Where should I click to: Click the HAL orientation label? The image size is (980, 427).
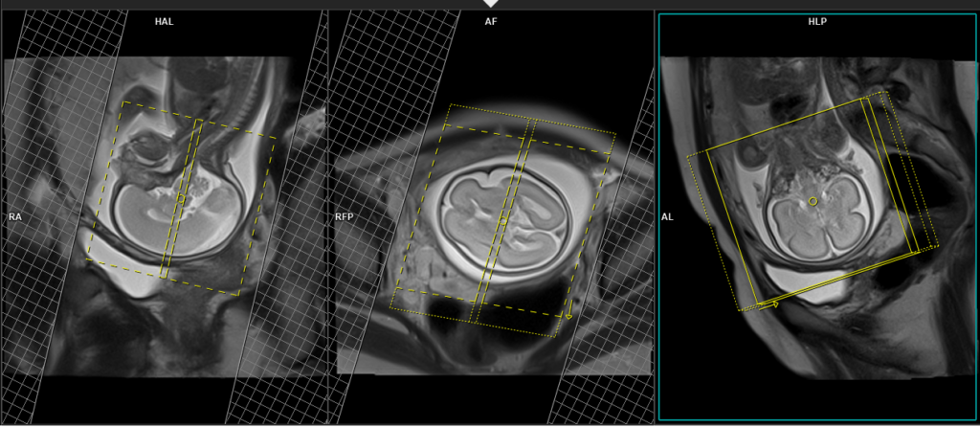point(165,22)
